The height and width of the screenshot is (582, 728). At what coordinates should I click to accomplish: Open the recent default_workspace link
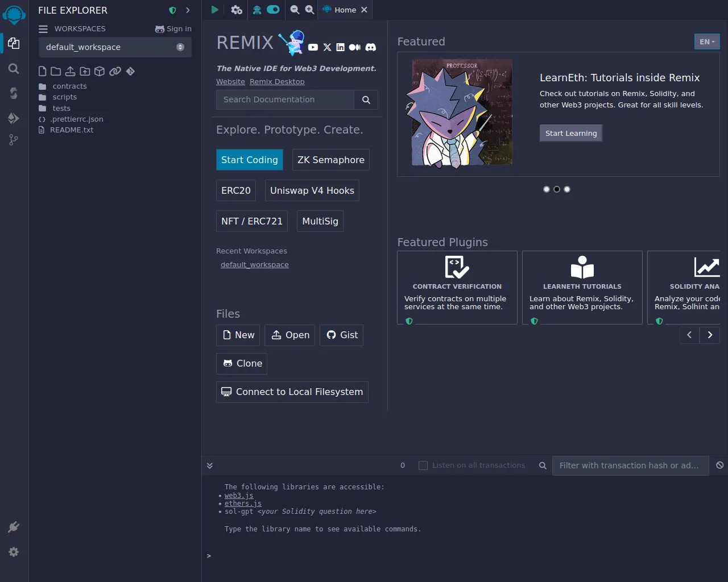[255, 265]
